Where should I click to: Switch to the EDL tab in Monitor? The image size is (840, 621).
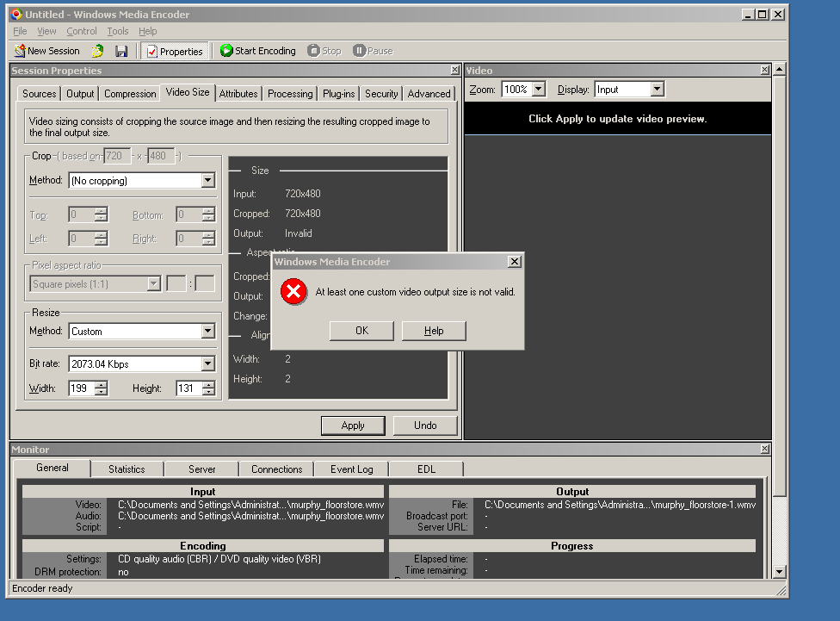pos(426,469)
